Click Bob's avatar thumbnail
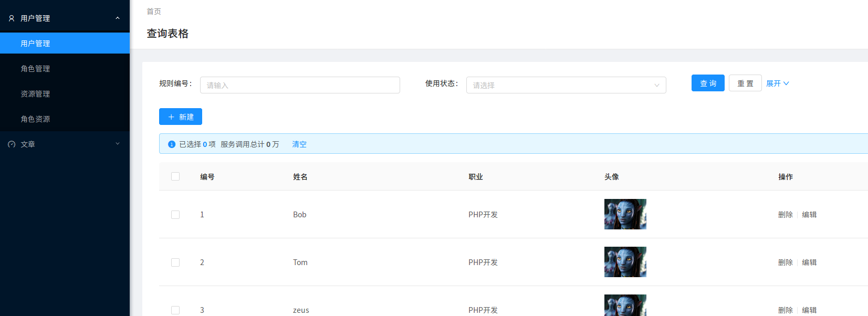 pyautogui.click(x=625, y=214)
